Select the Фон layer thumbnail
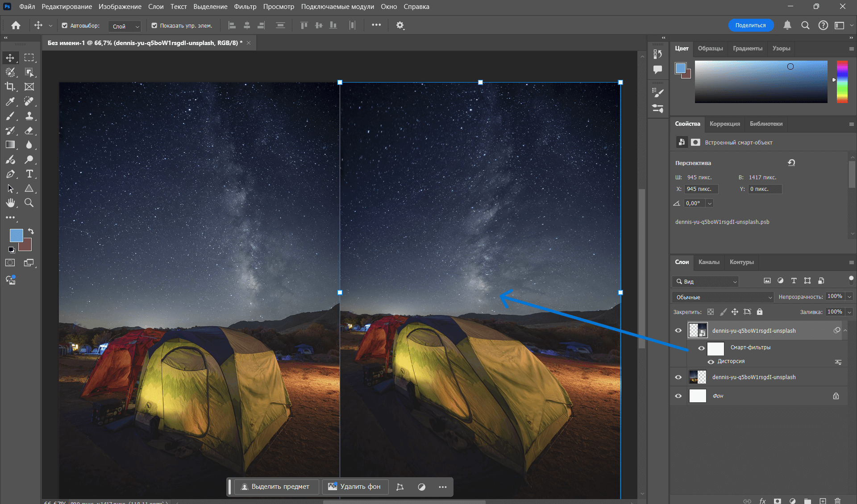This screenshot has width=857, height=504. coord(698,396)
